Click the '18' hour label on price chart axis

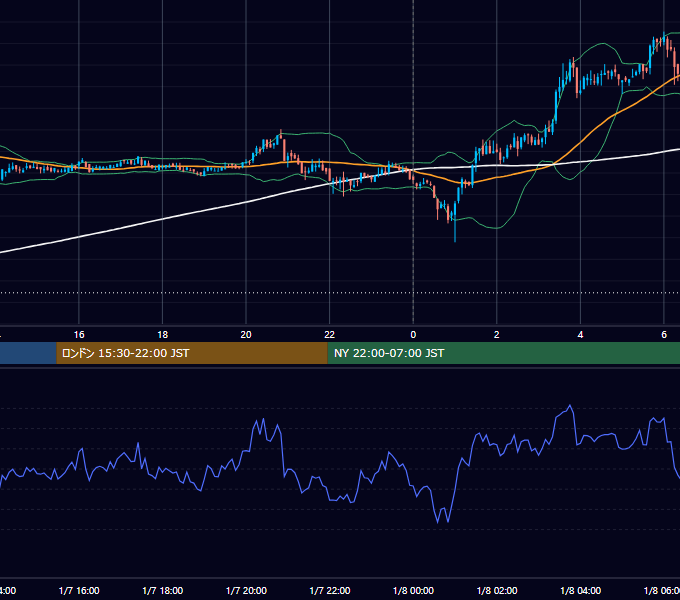click(x=163, y=335)
